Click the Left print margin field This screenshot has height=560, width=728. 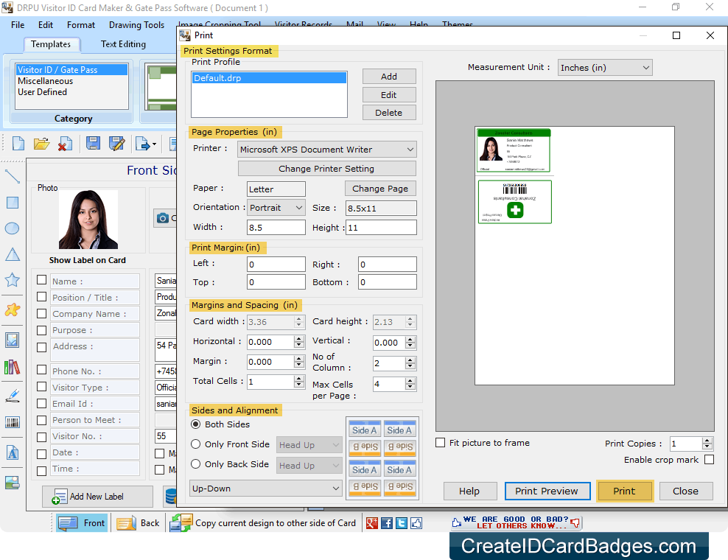click(276, 265)
